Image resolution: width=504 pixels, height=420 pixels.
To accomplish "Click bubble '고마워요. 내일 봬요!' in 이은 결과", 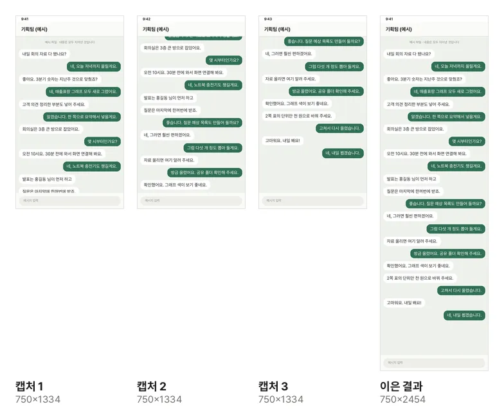I will [404, 302].
